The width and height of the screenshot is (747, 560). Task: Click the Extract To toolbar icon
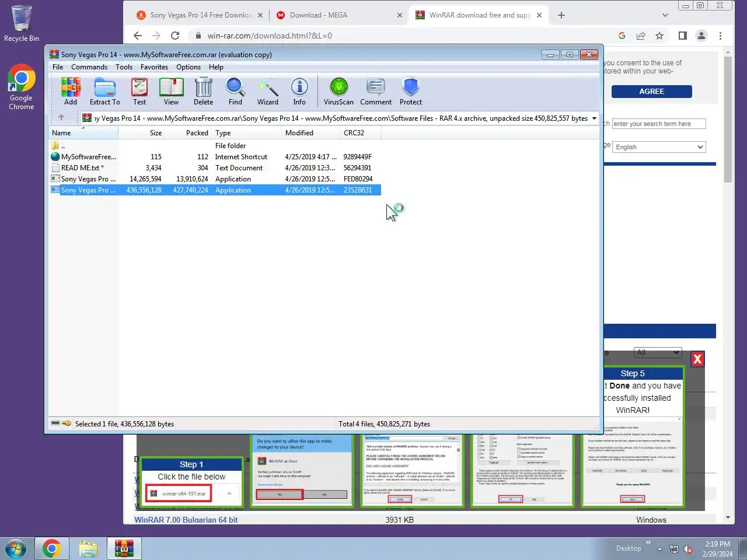[105, 92]
